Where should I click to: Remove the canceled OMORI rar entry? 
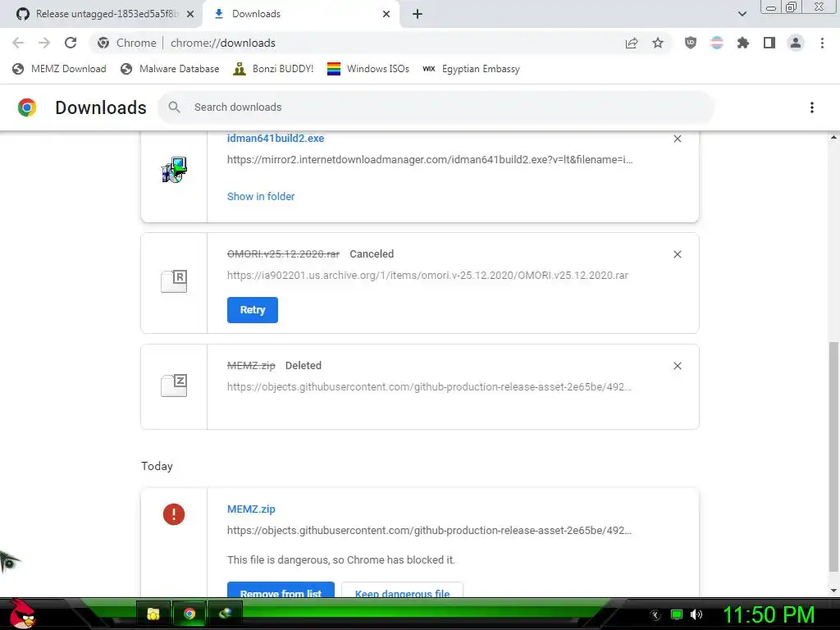click(677, 254)
